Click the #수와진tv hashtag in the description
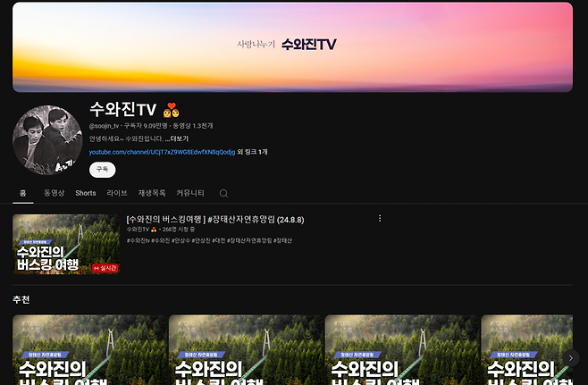This screenshot has width=588, height=385. (x=138, y=240)
